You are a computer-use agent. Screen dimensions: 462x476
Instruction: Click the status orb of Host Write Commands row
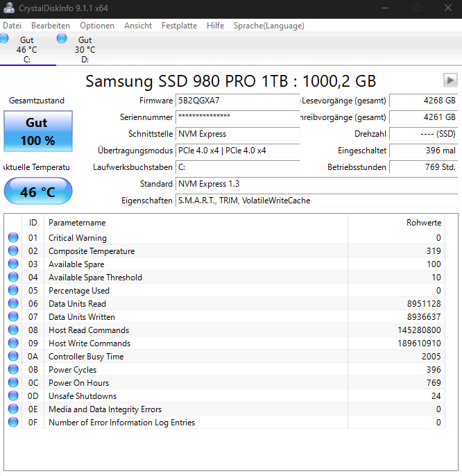click(x=13, y=343)
